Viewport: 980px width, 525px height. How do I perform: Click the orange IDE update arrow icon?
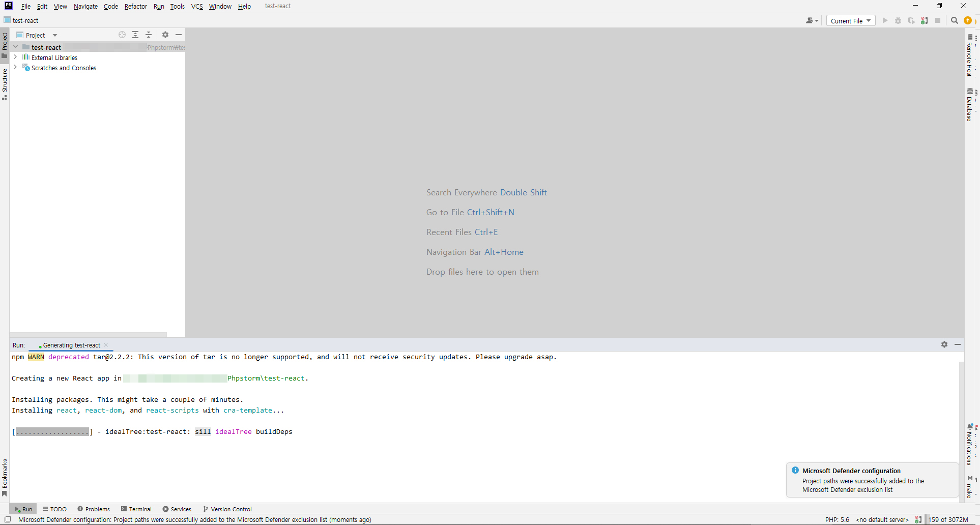click(x=968, y=21)
